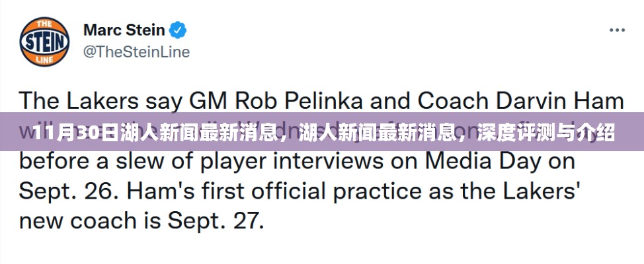Click 'Media Day' in the tweet
Viewport: 644px width, 264px height.
tap(483, 161)
